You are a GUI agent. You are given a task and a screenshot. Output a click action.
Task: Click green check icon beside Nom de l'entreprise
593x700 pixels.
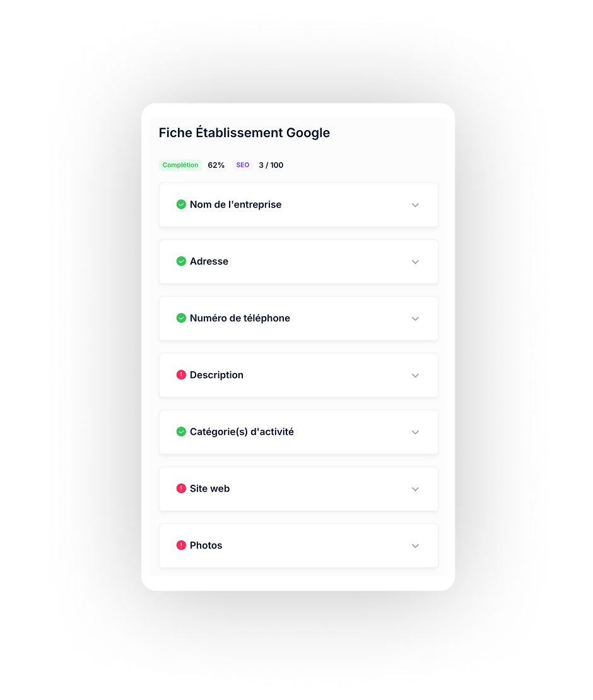(x=181, y=205)
